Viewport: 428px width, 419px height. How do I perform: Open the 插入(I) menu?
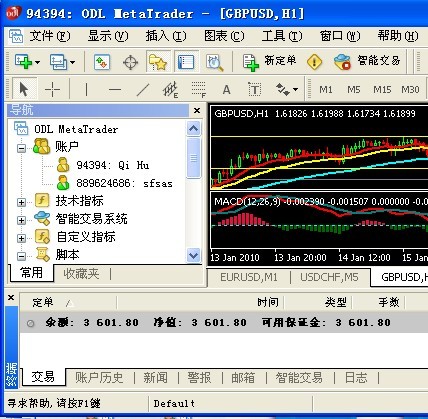(x=166, y=36)
